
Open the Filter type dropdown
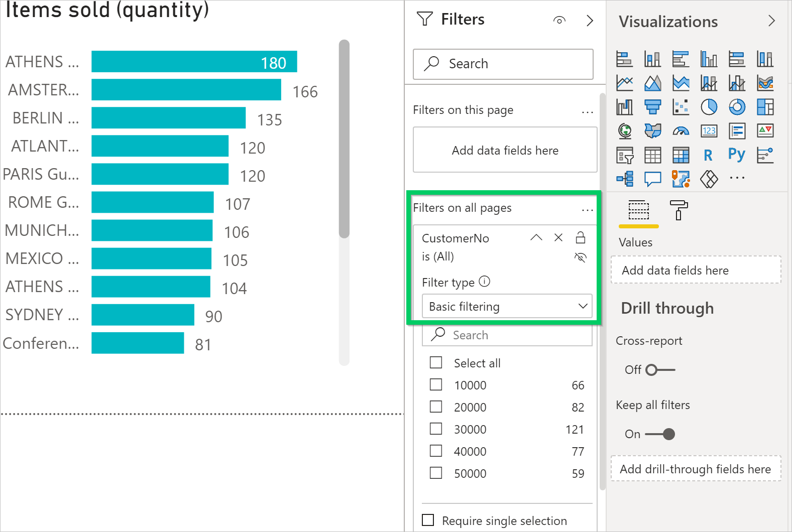tap(507, 306)
